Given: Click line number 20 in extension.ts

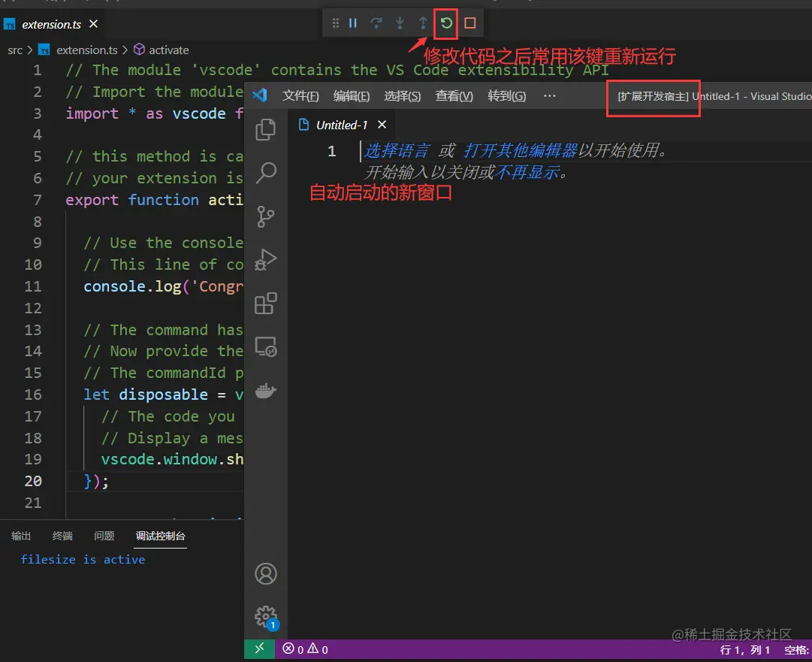Looking at the screenshot, I should [33, 481].
